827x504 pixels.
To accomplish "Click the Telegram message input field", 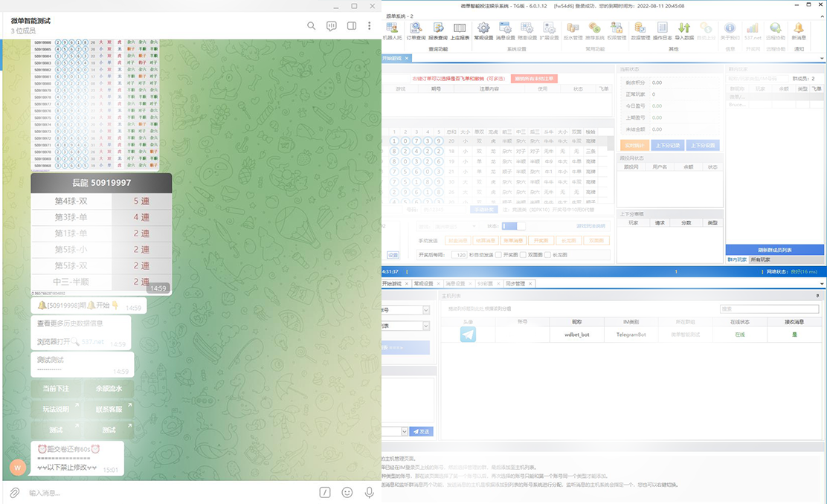I will 169,493.
